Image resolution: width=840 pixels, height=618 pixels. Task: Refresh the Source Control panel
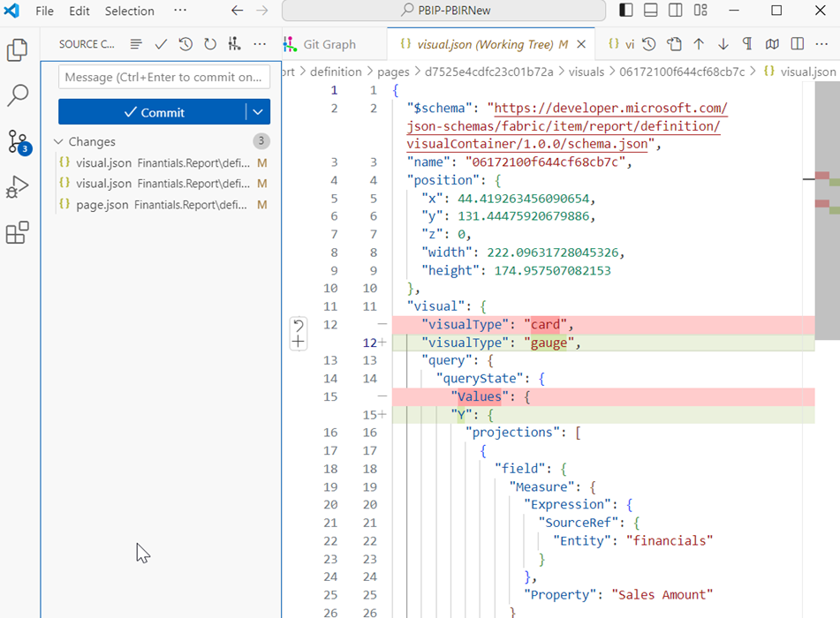(x=210, y=44)
